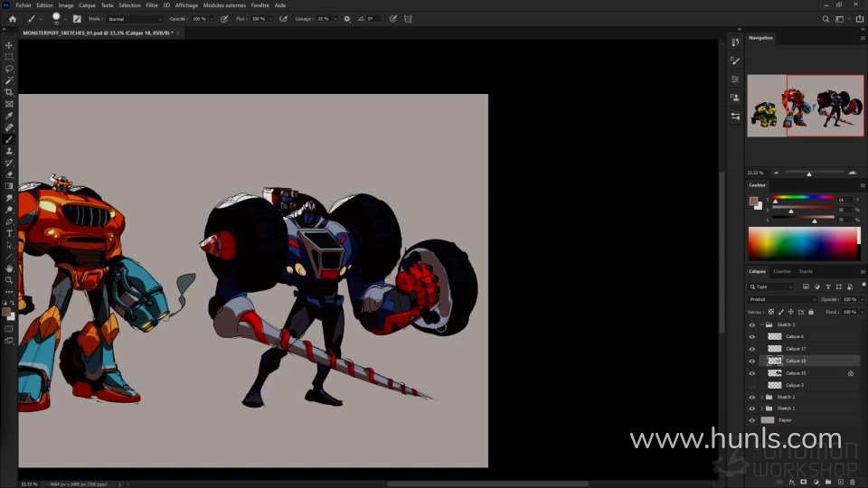Toggle visibility of Papier layer
Image resolution: width=868 pixels, height=488 pixels.
pos(751,420)
